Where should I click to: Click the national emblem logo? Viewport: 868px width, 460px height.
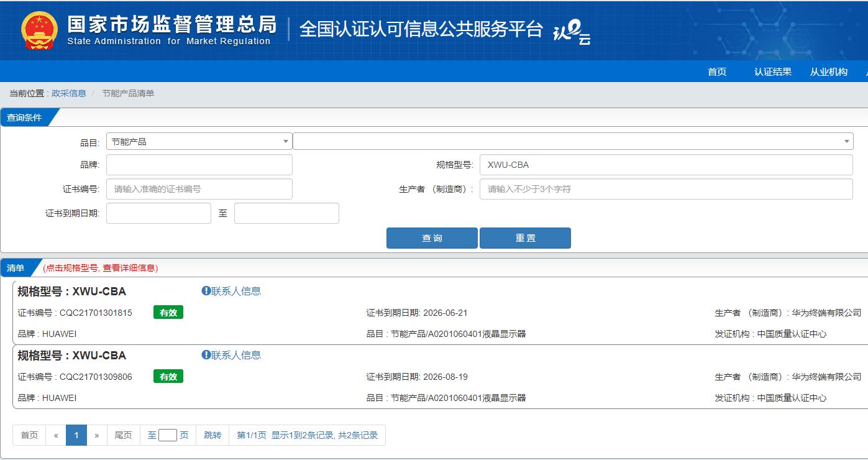pyautogui.click(x=39, y=30)
